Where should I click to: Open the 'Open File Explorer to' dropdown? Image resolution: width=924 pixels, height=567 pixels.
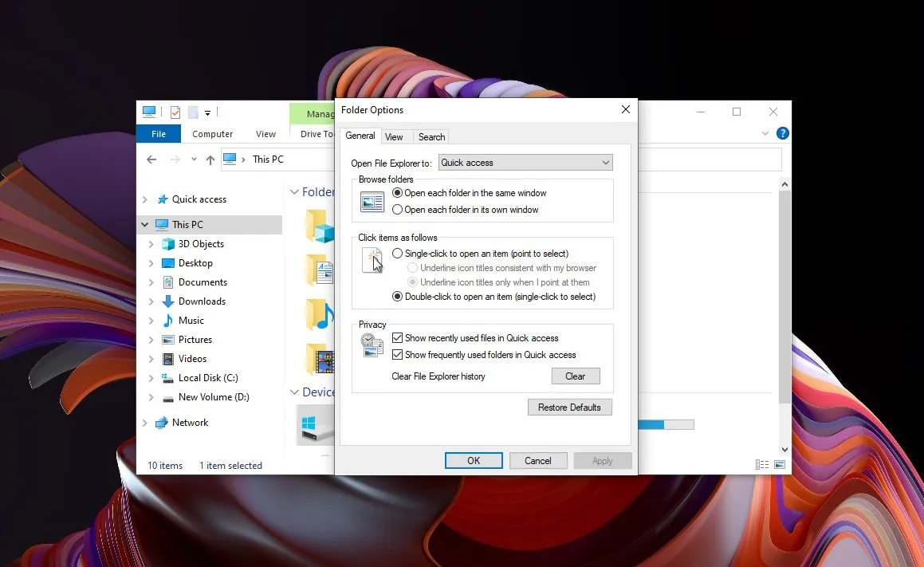point(525,163)
